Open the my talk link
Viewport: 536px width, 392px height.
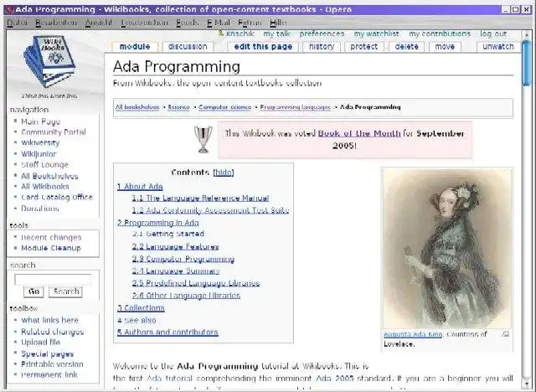pos(276,34)
